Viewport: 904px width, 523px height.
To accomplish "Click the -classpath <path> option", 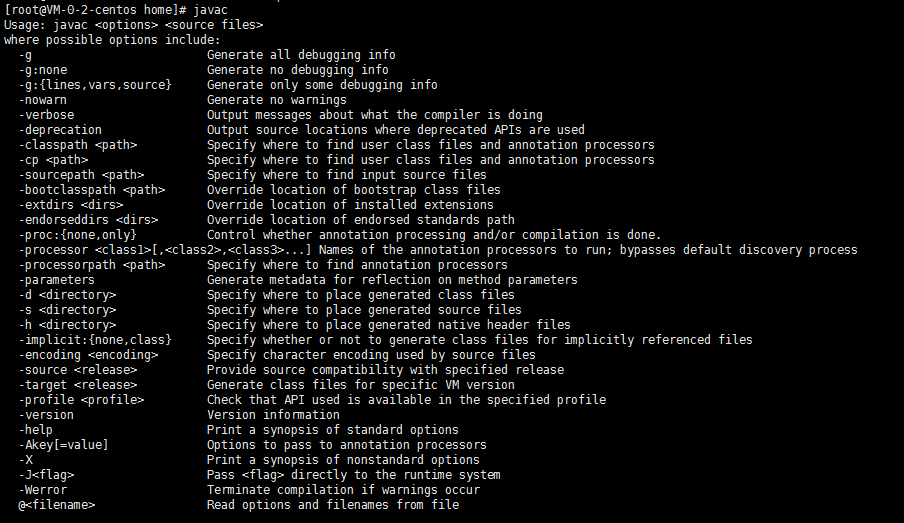I will tap(78, 145).
